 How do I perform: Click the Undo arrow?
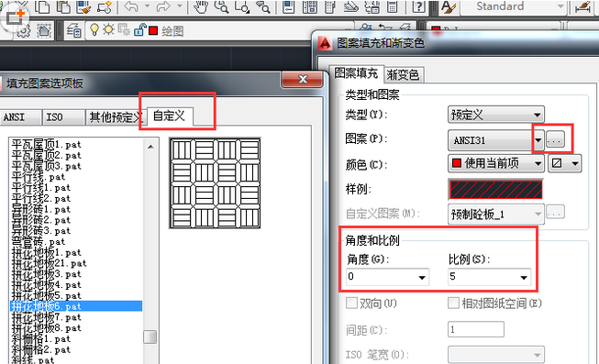(131, 6)
